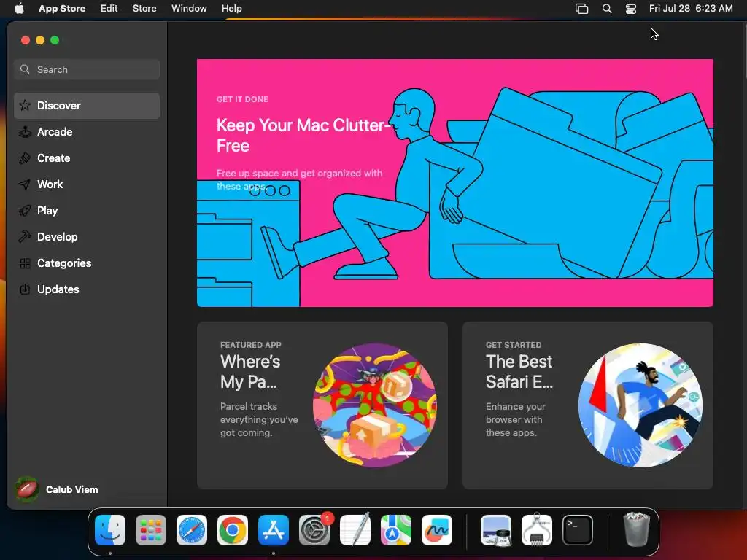
Task: Click the "Keep Your Mac Clutter-Free" headline
Action: pos(303,135)
